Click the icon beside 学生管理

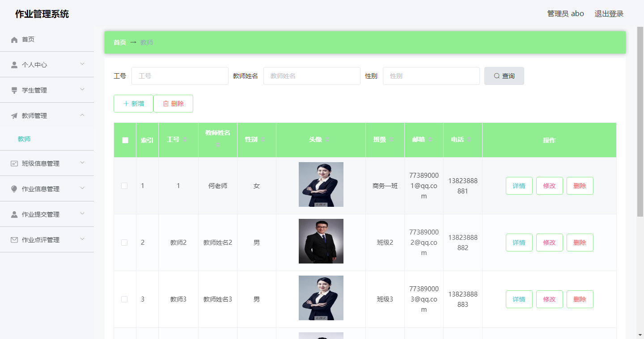click(x=14, y=90)
